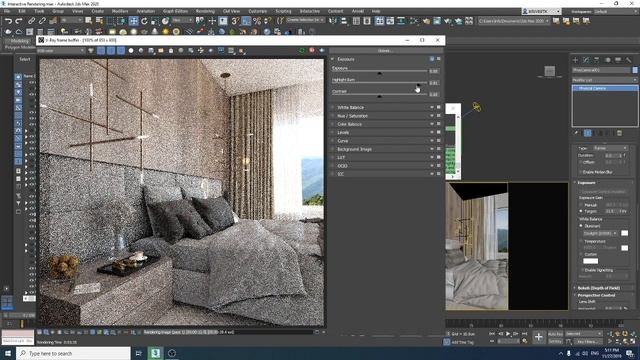Viewport: 640px width, 360px height.
Task: Activate the Select and Rotate tool
Action: (144, 20)
